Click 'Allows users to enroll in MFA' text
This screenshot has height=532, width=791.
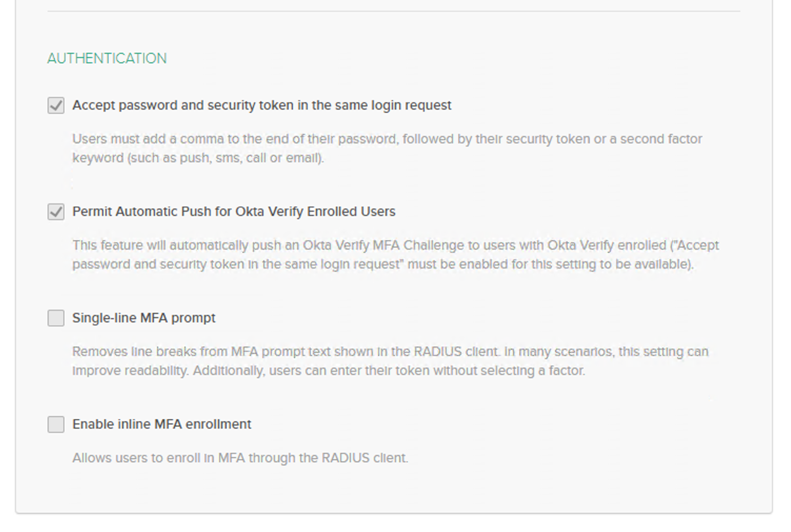[241, 458]
